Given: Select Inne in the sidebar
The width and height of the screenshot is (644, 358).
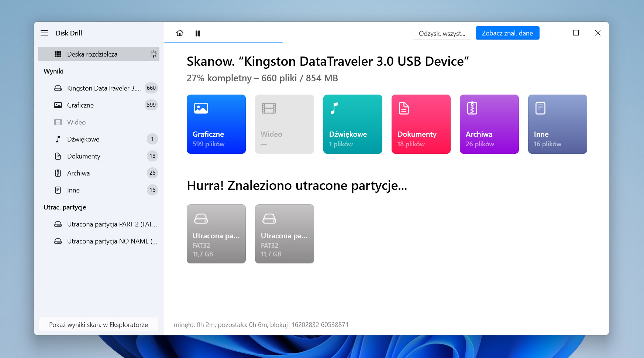Looking at the screenshot, I should (99, 190).
